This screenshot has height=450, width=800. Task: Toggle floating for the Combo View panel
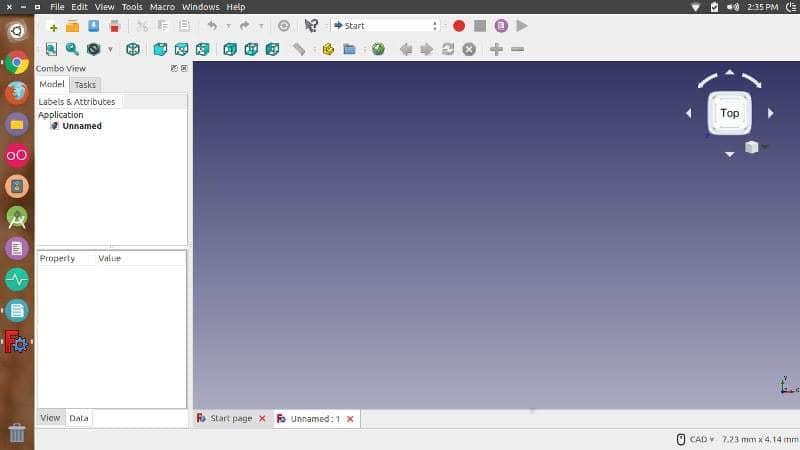click(x=173, y=68)
